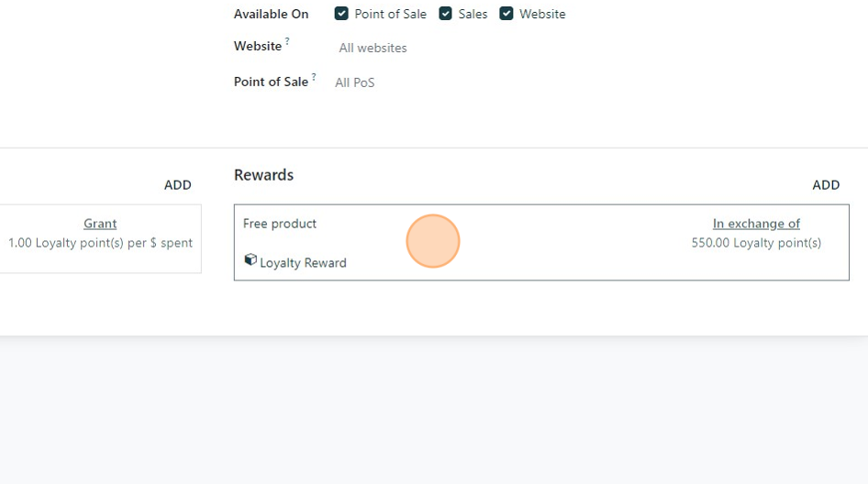Image resolution: width=868 pixels, height=484 pixels.
Task: Open the Grant rule link
Action: 100,224
